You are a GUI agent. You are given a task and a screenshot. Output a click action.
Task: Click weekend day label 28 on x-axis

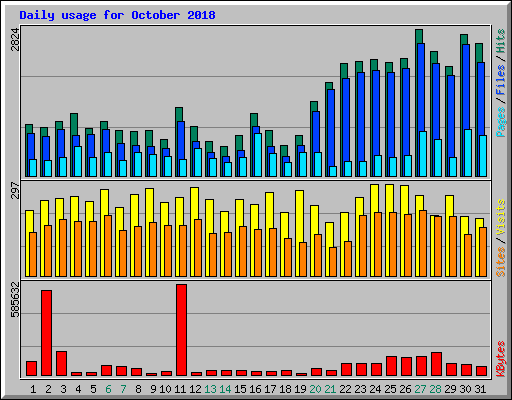coord(435,389)
